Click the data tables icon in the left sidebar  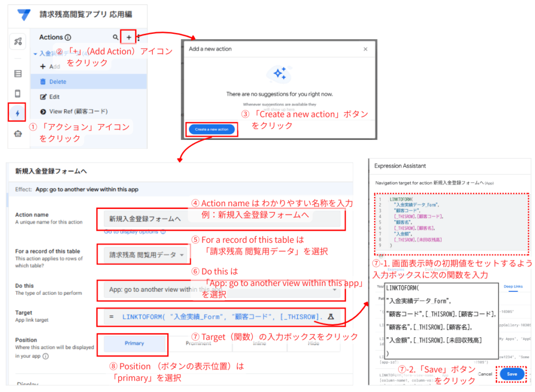[x=18, y=72]
